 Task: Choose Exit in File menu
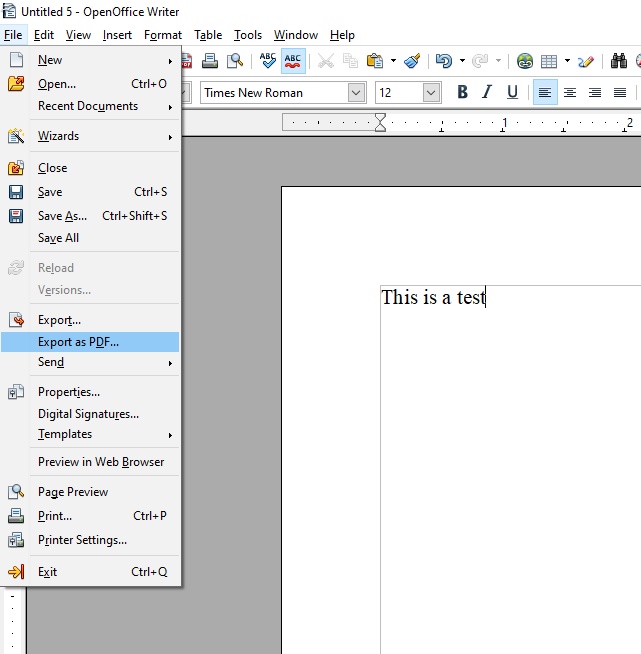(x=90, y=572)
